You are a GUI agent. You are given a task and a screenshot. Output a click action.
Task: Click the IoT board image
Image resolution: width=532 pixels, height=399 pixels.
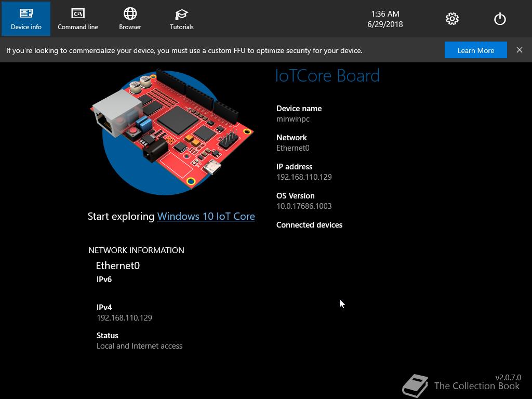click(x=171, y=131)
